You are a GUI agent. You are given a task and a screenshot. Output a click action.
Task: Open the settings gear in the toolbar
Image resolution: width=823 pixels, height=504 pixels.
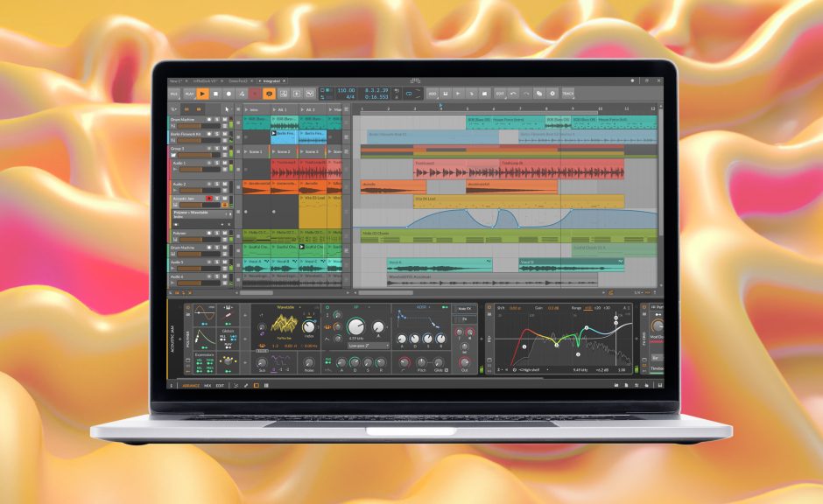(551, 92)
